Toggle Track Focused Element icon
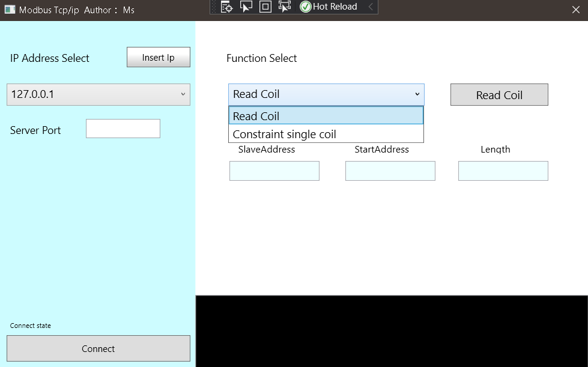The height and width of the screenshot is (367, 588). 285,7
